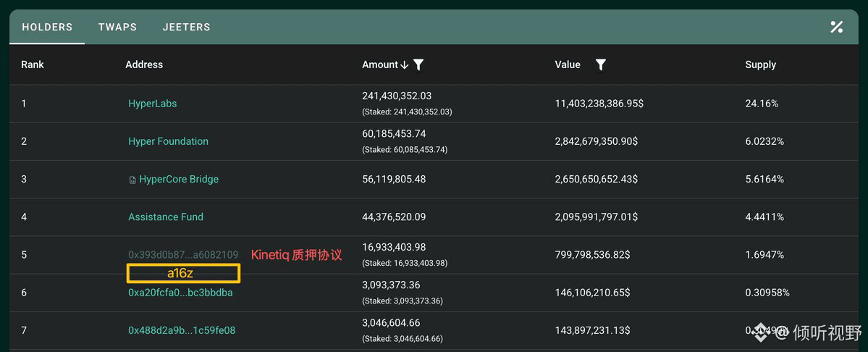Switch to the HOLDERS tab
The image size is (868, 352).
(47, 27)
